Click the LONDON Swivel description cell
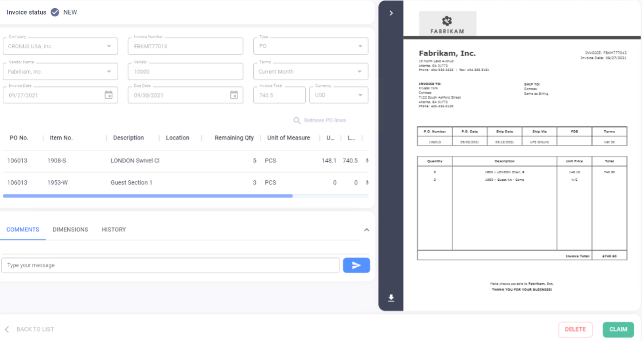Viewport: 644px width, 343px height. point(135,161)
